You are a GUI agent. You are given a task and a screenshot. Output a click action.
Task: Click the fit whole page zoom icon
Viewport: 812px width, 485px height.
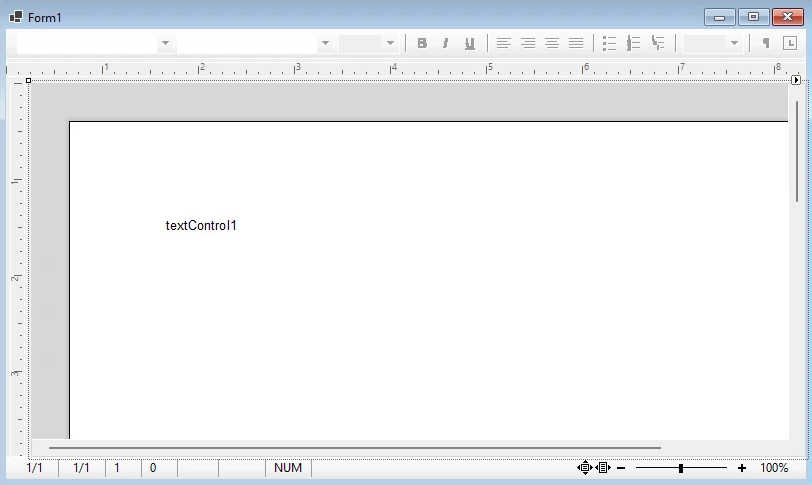(x=585, y=468)
